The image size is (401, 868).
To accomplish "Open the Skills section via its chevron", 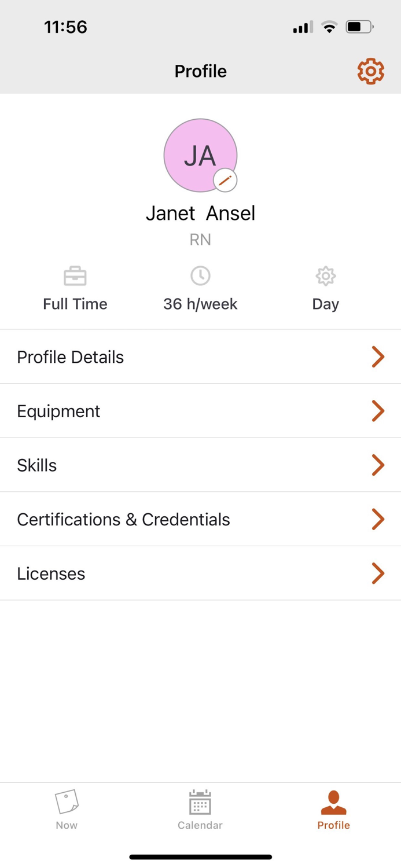I will [x=378, y=465].
